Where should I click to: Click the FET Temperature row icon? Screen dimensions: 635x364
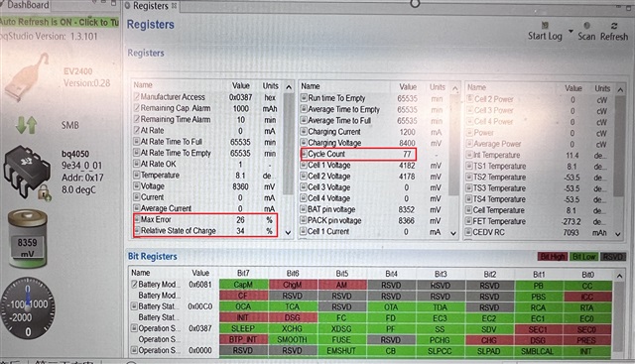coord(468,221)
